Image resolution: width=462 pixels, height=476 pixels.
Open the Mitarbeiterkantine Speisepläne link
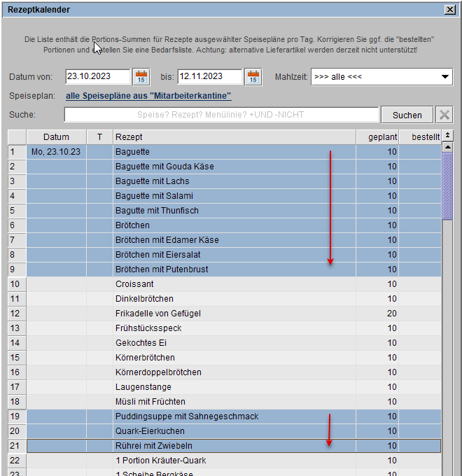click(x=148, y=96)
